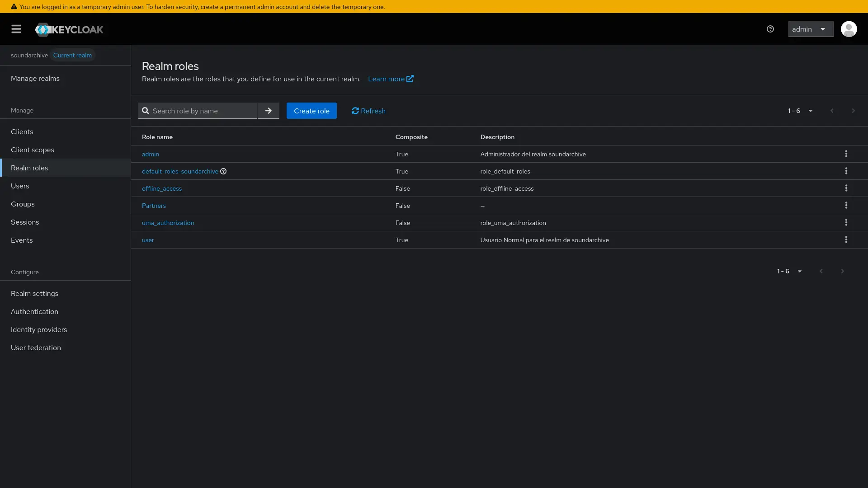868x488 pixels.
Task: Click the search arrow button
Action: click(269, 111)
